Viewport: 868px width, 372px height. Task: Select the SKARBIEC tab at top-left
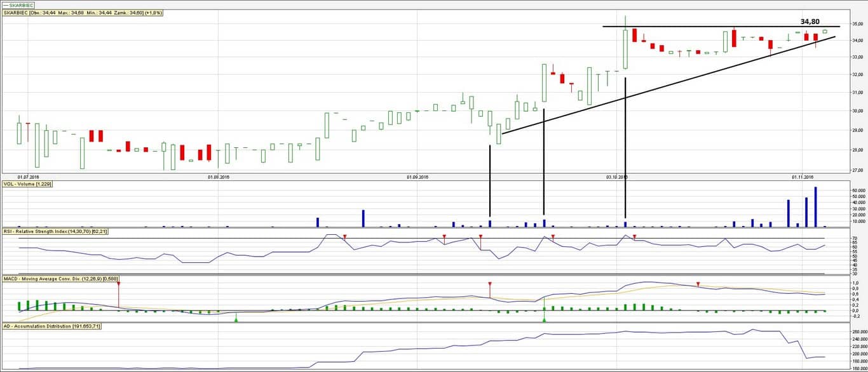pos(18,5)
